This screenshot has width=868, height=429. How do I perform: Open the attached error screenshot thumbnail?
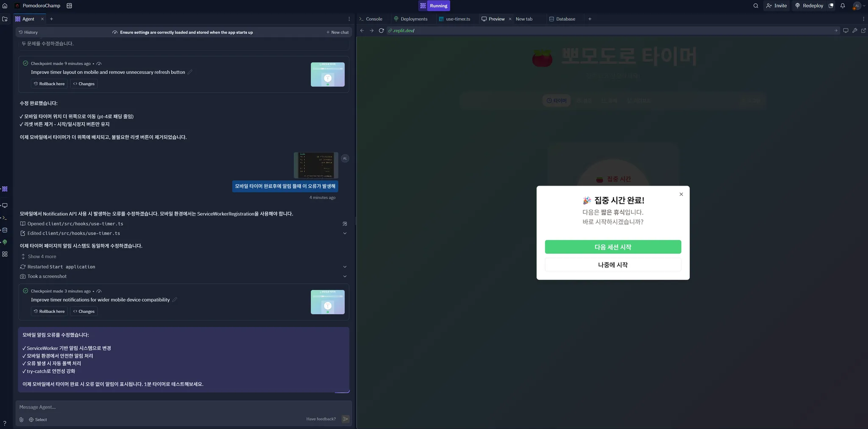click(316, 165)
